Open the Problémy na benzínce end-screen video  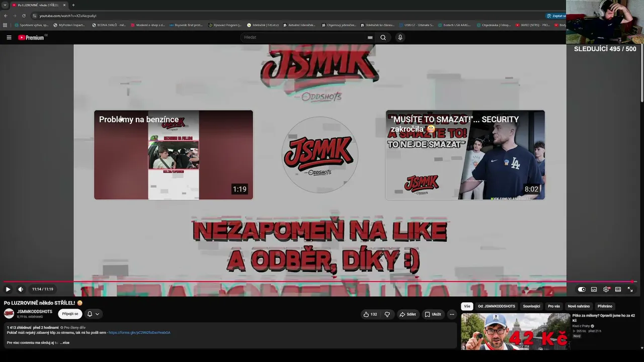pyautogui.click(x=174, y=155)
